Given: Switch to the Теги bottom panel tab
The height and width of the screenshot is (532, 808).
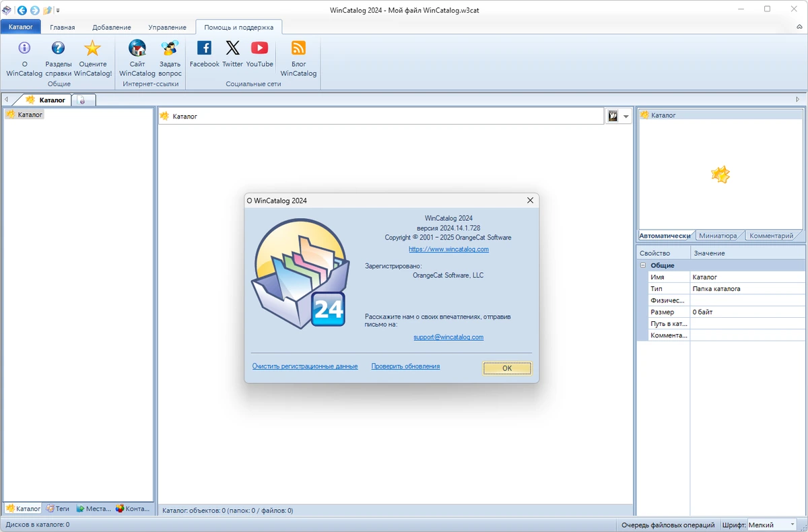Looking at the screenshot, I should [58, 508].
